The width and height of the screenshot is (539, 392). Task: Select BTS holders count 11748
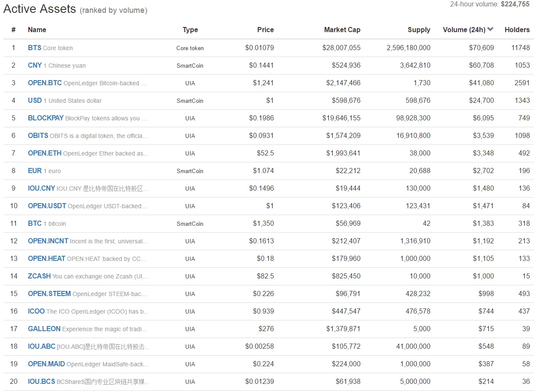click(521, 48)
